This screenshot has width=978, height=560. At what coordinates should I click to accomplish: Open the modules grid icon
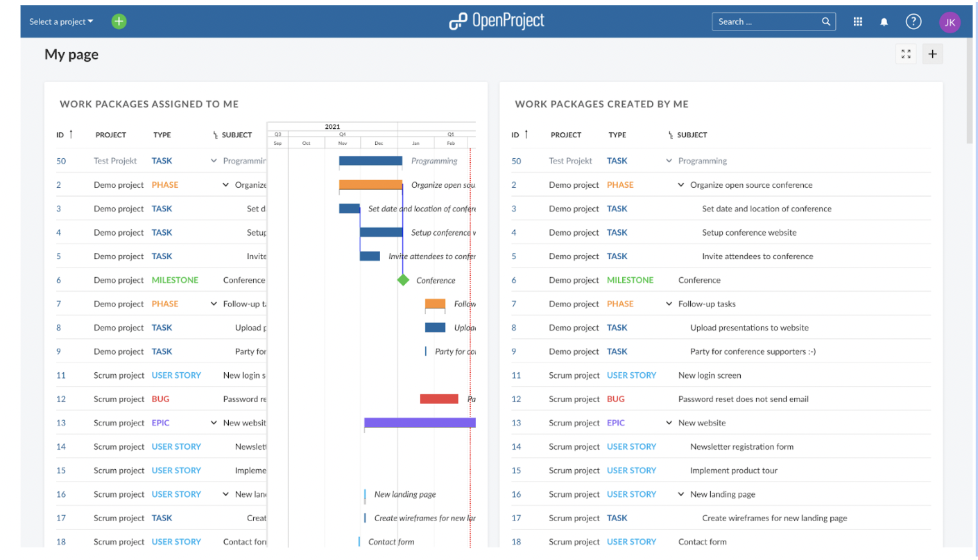click(857, 21)
